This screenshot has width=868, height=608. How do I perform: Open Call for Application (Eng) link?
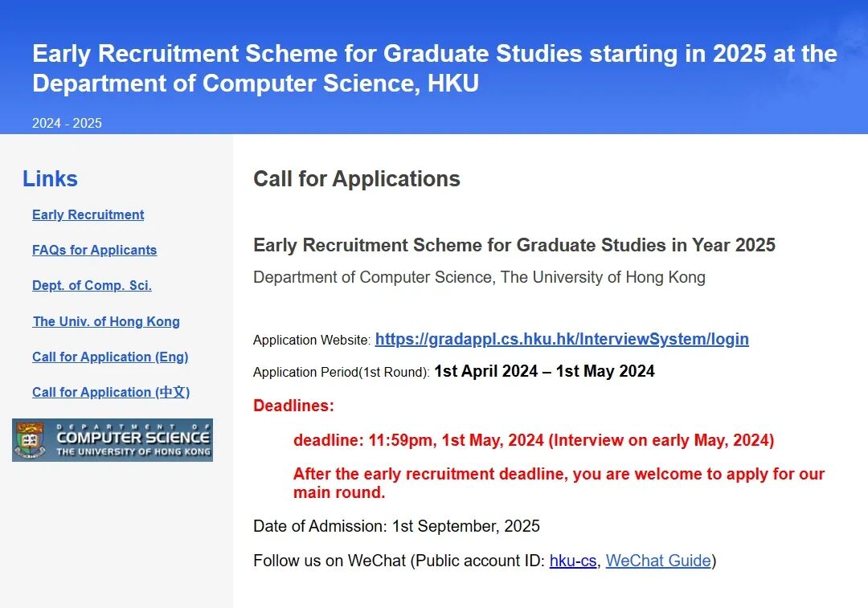pos(110,357)
